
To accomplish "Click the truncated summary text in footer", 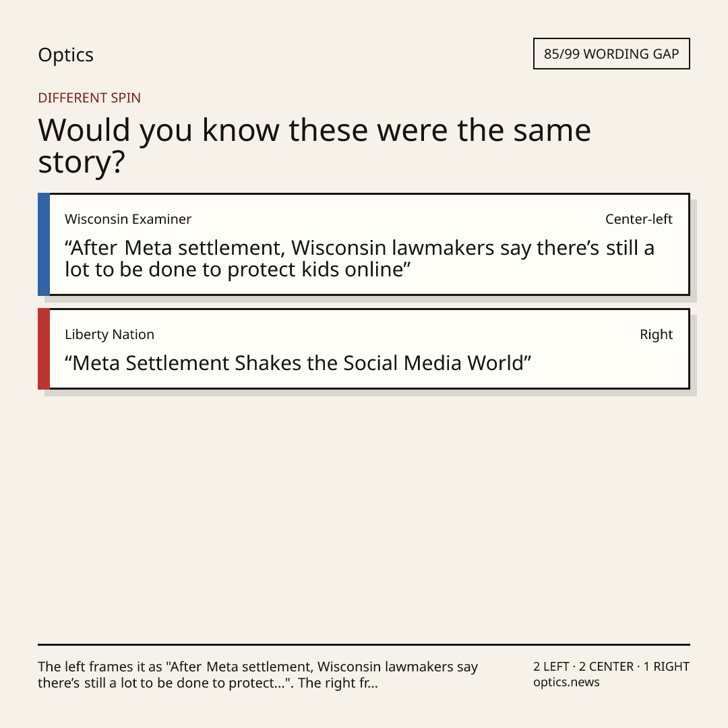I will coord(257,675).
